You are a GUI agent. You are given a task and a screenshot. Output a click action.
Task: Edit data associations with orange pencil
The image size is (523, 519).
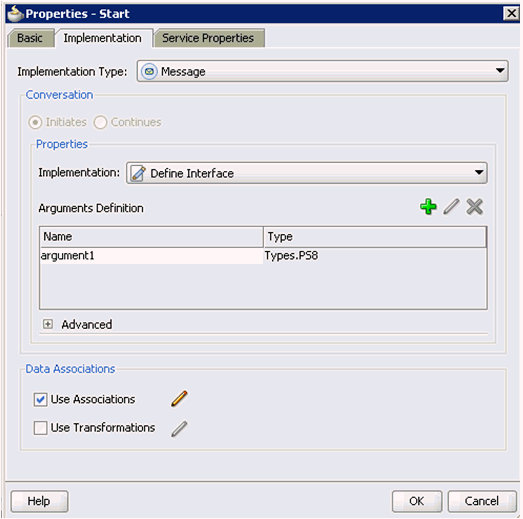179,399
